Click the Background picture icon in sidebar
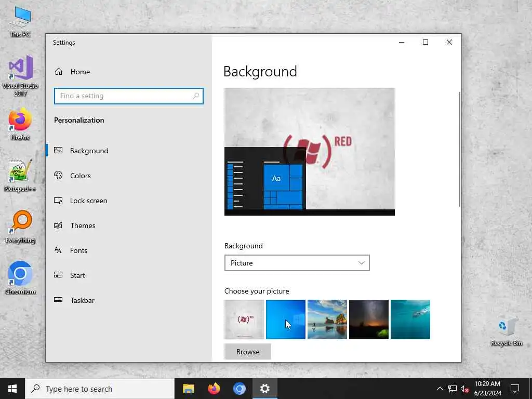Image resolution: width=532 pixels, height=399 pixels. click(58, 150)
